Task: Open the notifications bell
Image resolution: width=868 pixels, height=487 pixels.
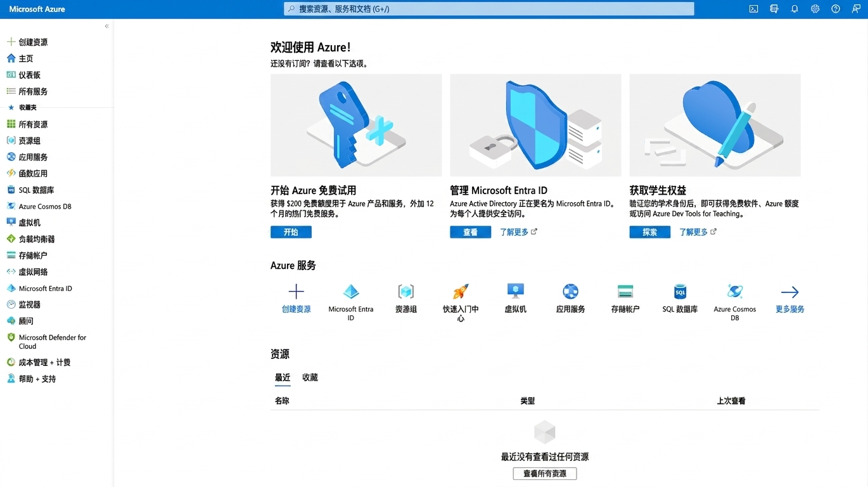Action: [795, 9]
